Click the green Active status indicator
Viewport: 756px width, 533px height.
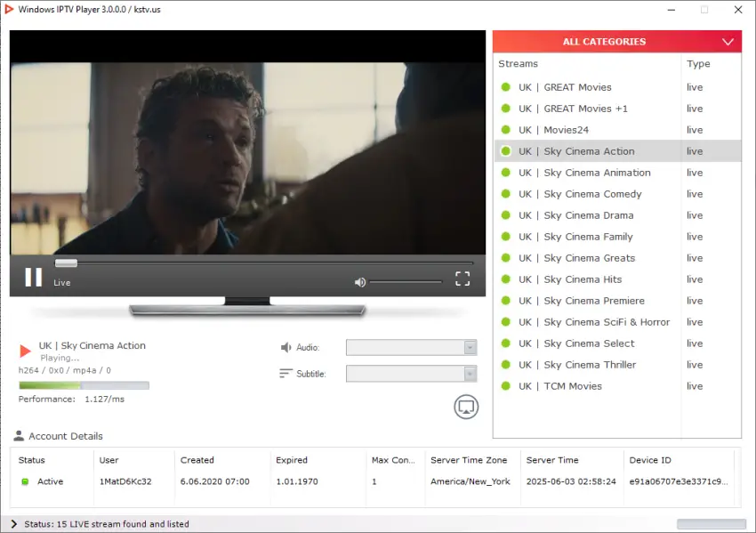coord(25,481)
